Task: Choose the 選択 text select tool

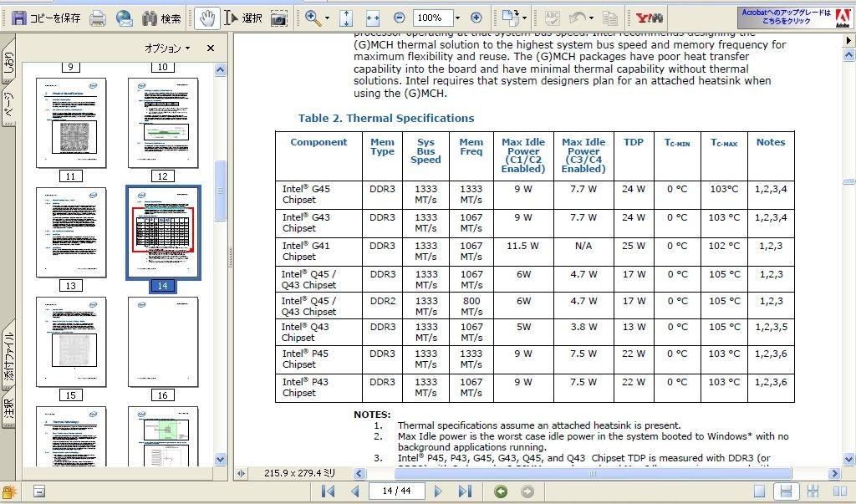Action: 243,18
